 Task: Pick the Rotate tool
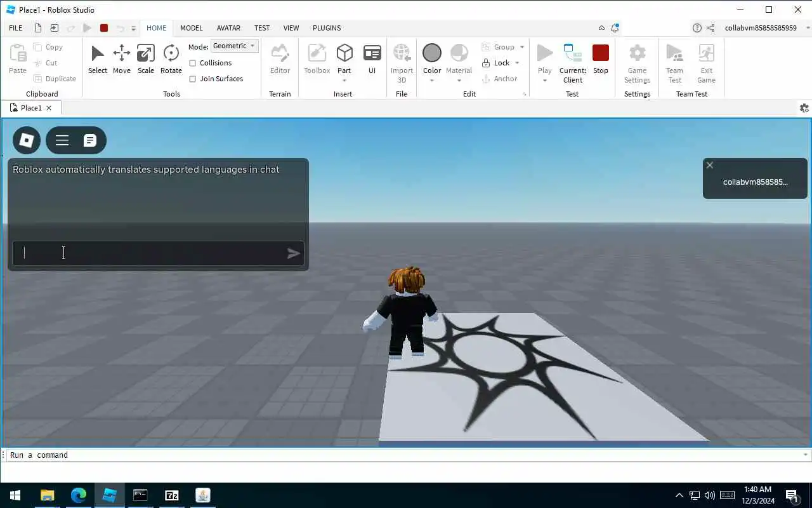pos(171,60)
